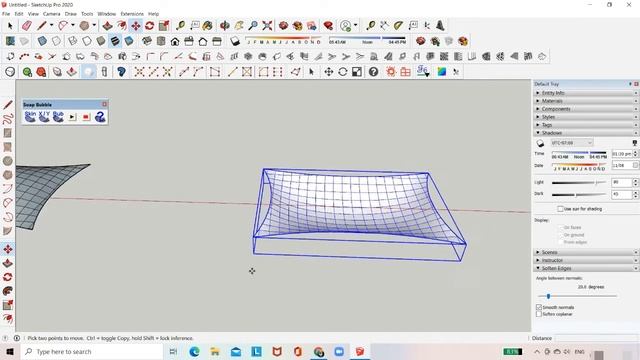The height and width of the screenshot is (360, 640).
Task: Click the Soap Bubble X/Y icon
Action: (44, 117)
